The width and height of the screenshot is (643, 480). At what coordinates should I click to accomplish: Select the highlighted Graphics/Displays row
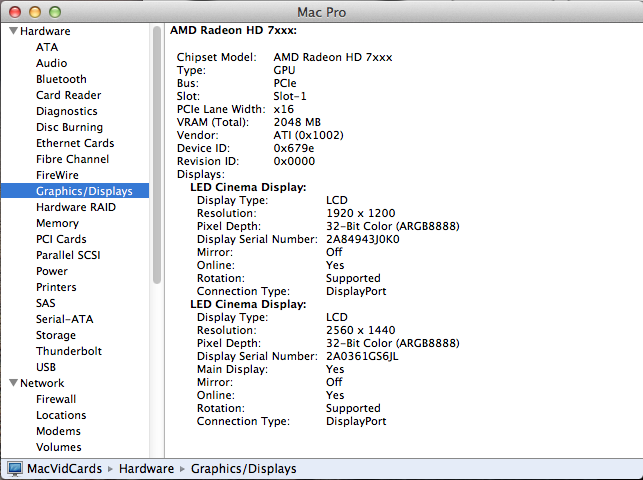[75, 191]
